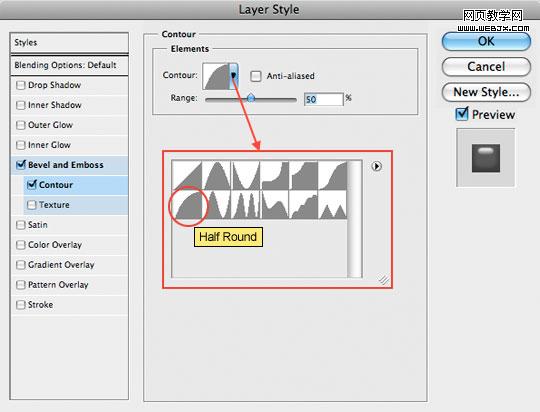Screen dimensions: 540x412
Task: Enable the Inner Glow checkbox
Action: [21, 145]
